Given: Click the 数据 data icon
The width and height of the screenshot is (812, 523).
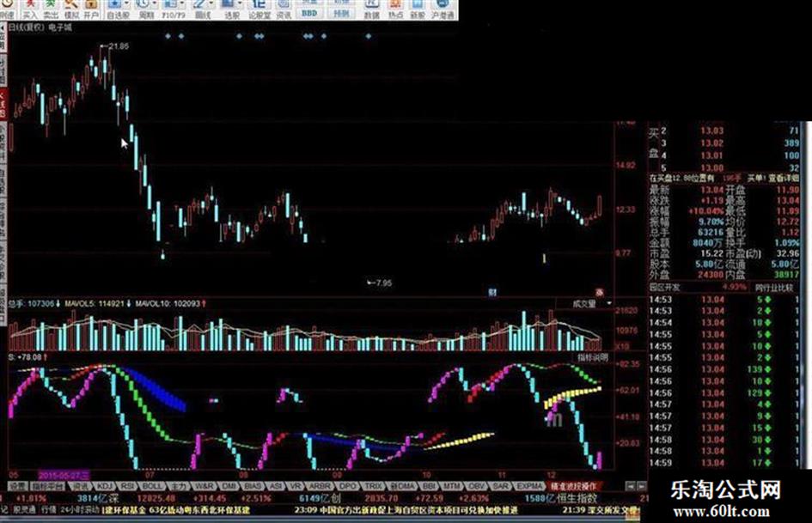Looking at the screenshot, I should (371, 9).
